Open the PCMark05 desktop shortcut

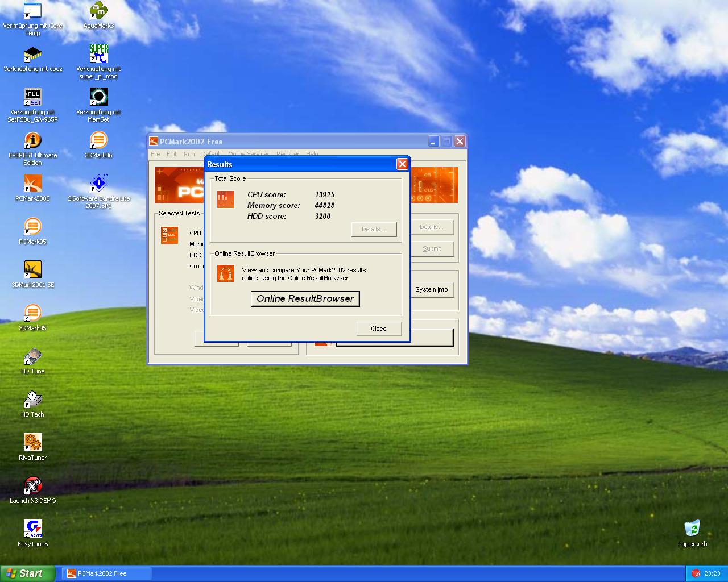[x=32, y=227]
